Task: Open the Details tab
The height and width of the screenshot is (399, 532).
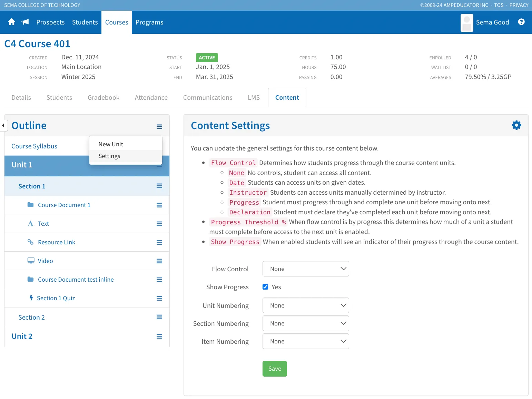Action: 21,98
